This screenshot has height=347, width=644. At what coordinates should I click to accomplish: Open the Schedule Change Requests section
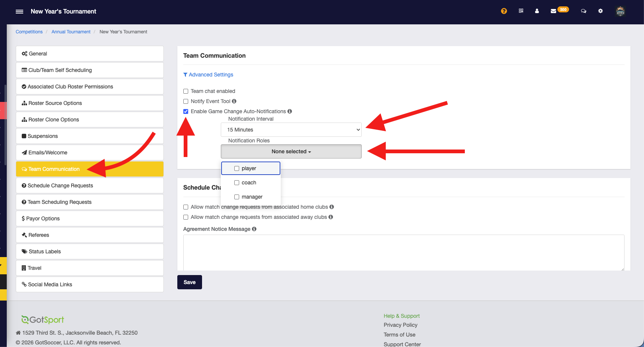pos(90,185)
